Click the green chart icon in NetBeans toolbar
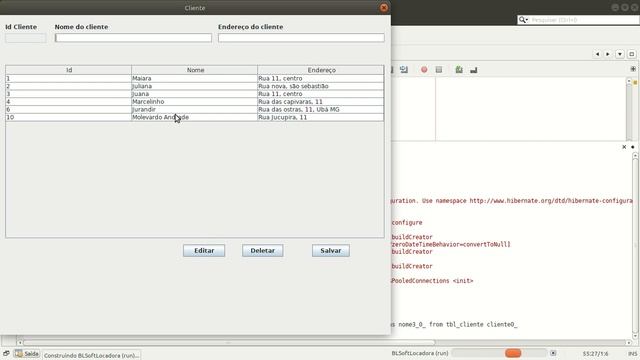Screen dimensions: 640x360 459,70
